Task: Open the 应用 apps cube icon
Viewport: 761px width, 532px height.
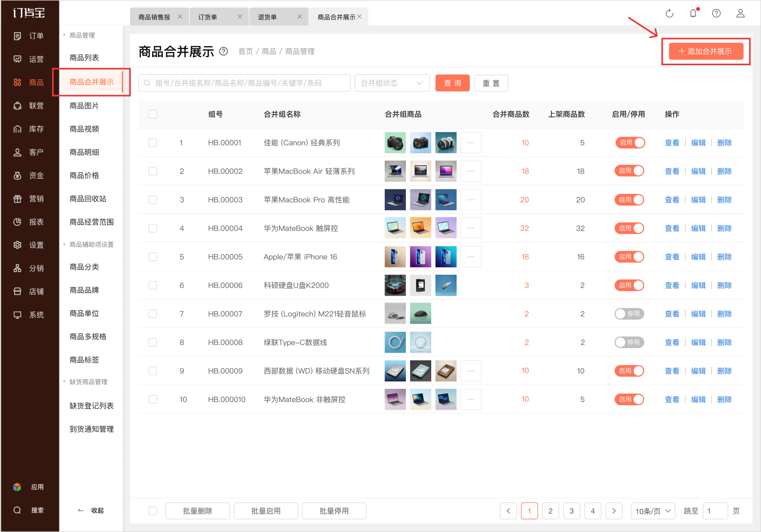Action: click(x=17, y=487)
